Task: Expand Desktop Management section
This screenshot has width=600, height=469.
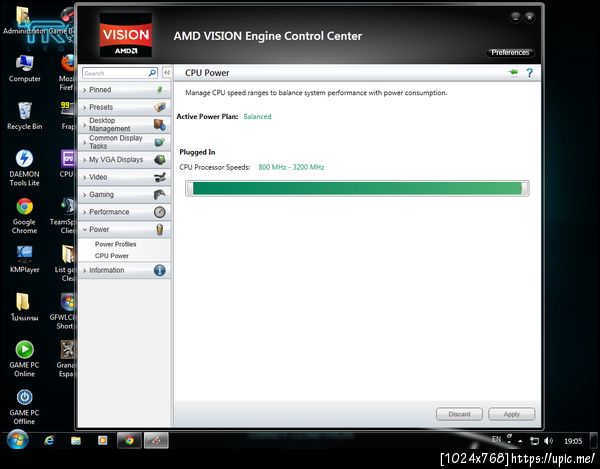Action: (x=124, y=125)
